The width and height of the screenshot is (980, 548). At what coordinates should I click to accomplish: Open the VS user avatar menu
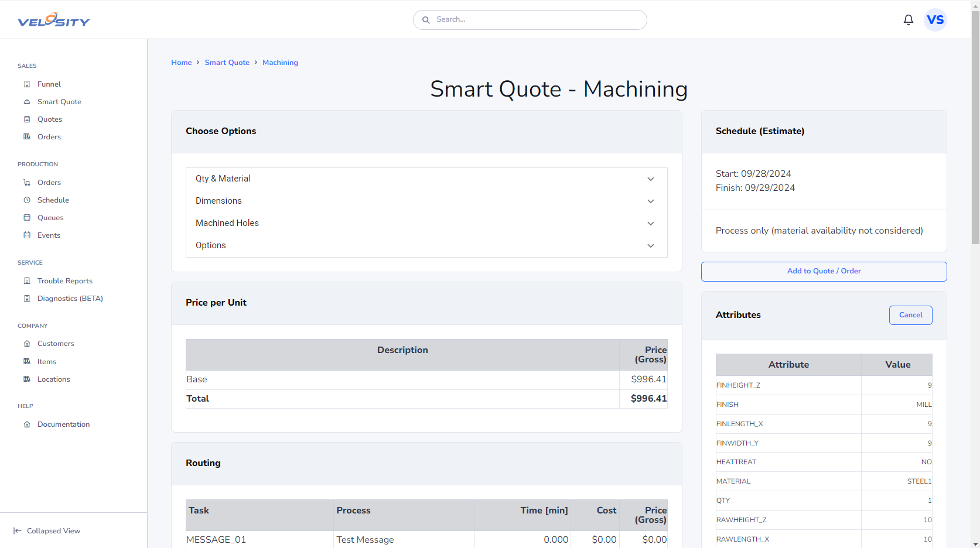pyautogui.click(x=935, y=20)
